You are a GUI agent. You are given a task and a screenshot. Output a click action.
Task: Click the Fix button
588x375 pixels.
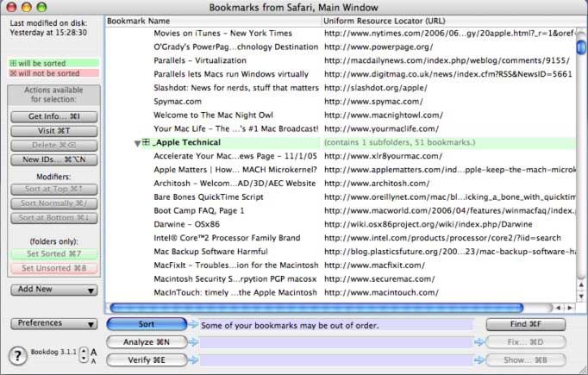coord(526,342)
